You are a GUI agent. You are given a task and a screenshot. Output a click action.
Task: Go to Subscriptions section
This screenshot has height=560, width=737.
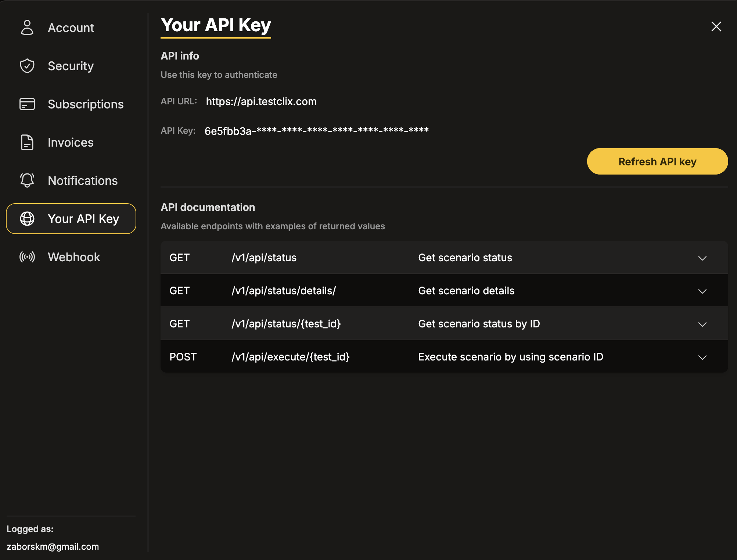point(71,104)
